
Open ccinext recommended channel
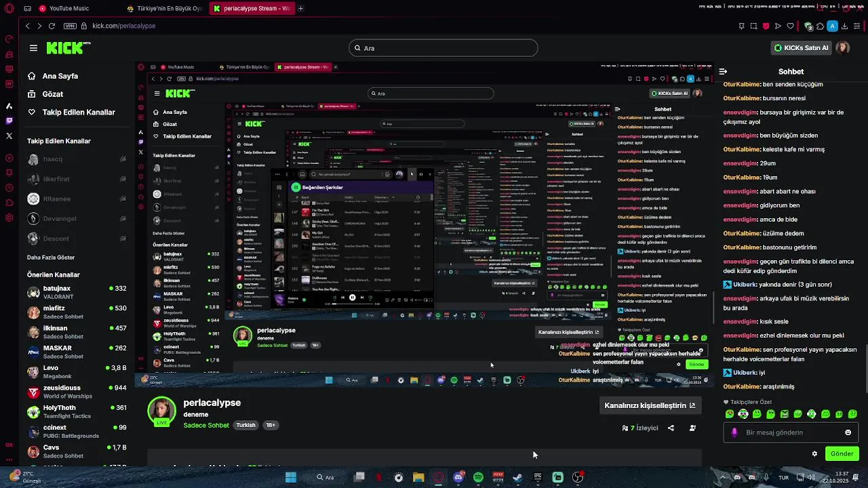[77, 431]
